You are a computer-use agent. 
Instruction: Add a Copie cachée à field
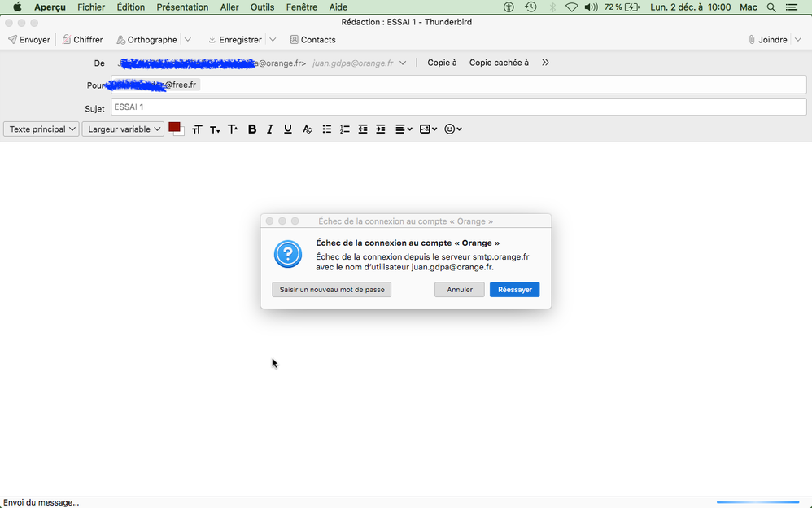click(499, 63)
